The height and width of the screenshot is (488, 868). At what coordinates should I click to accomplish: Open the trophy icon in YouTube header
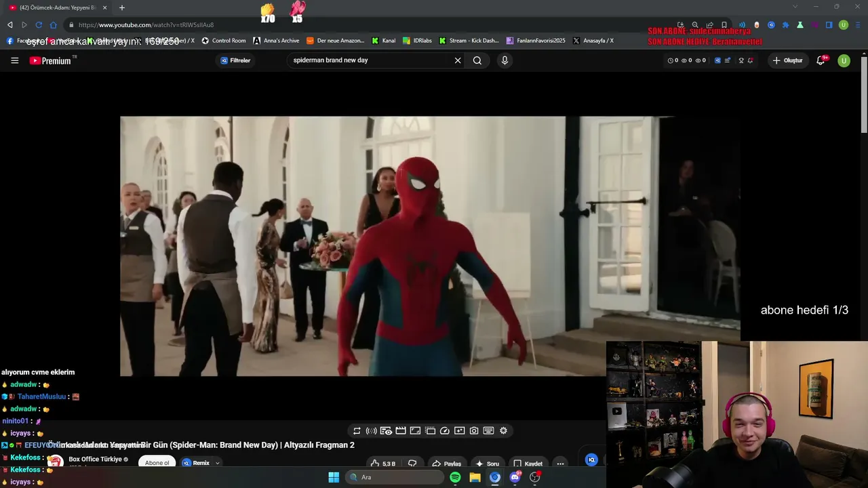pyautogui.click(x=741, y=60)
